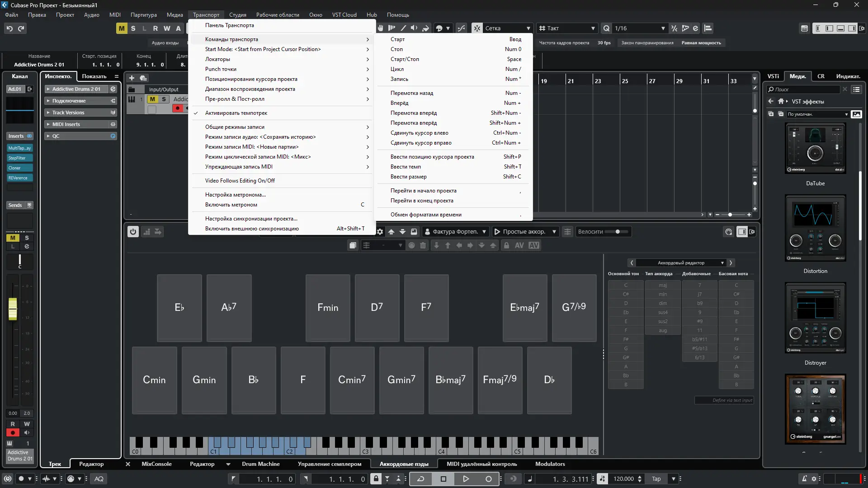
Task: Click the Tap tempo button
Action: pyautogui.click(x=656, y=479)
